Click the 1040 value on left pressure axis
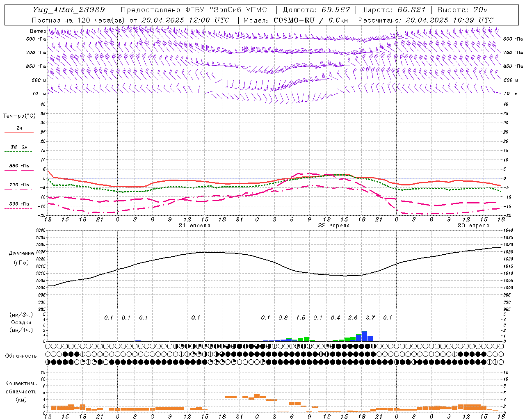The height and width of the screenshot is (420, 525). coord(40,231)
